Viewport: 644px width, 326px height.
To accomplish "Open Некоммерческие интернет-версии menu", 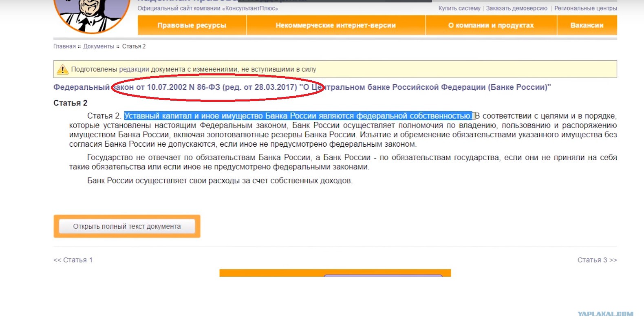I will (x=336, y=25).
